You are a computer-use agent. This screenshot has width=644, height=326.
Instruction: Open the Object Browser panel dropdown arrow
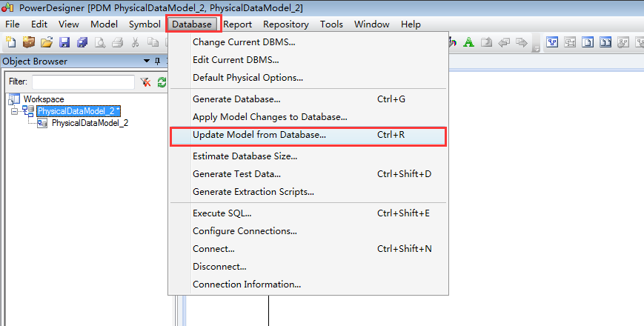[x=147, y=61]
